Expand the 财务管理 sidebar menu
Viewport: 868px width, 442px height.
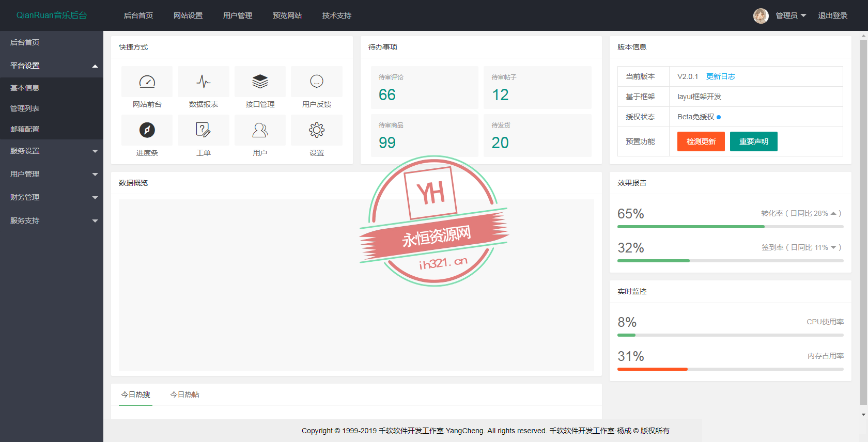[52, 197]
